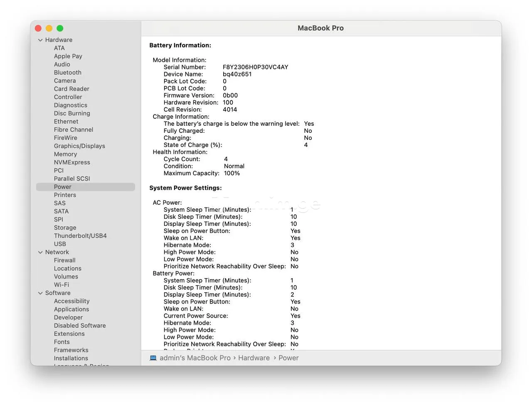This screenshot has height=406, width=532.
Task: Select the highlighted Power item
Action: pos(63,187)
